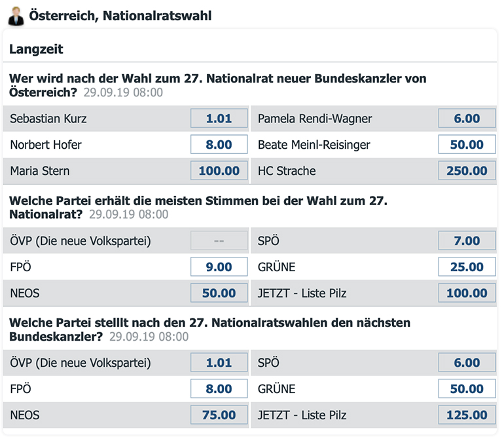Viewport: 504px width, 437px height.
Task: Pick NEOS most votes odds 50.00
Action: coord(219,293)
